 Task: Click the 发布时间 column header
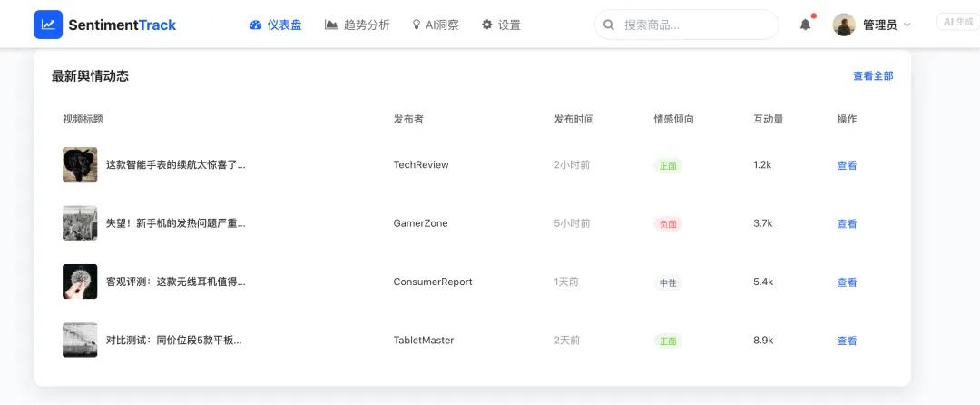(x=573, y=119)
